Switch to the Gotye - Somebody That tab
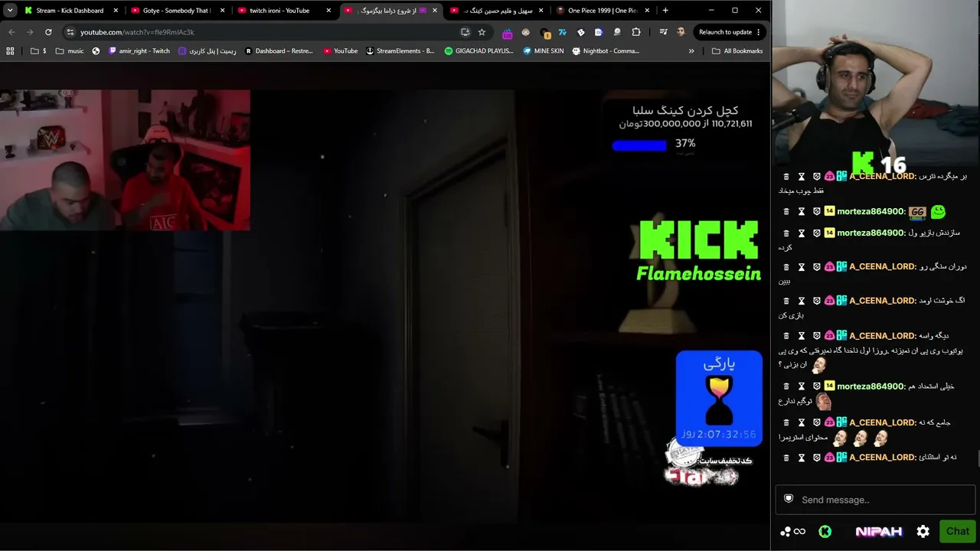Screen dimensions: 980x551 [176, 11]
